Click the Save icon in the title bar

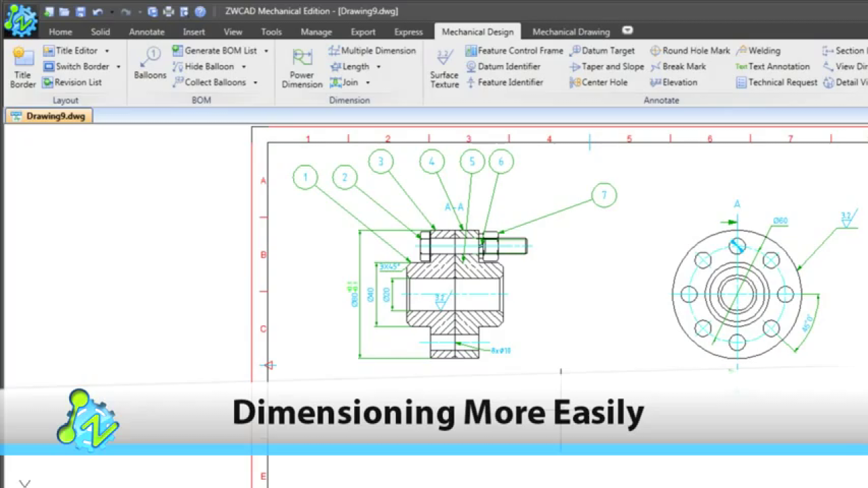point(80,12)
